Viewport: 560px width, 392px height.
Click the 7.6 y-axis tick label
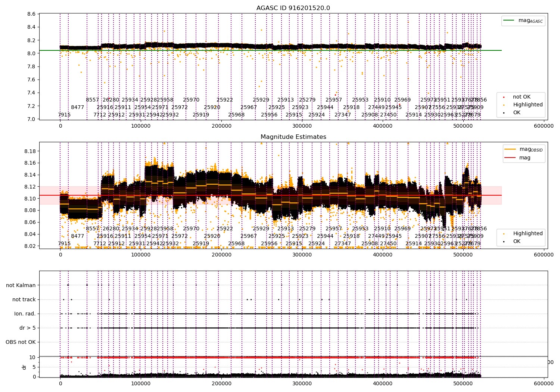(x=31, y=80)
